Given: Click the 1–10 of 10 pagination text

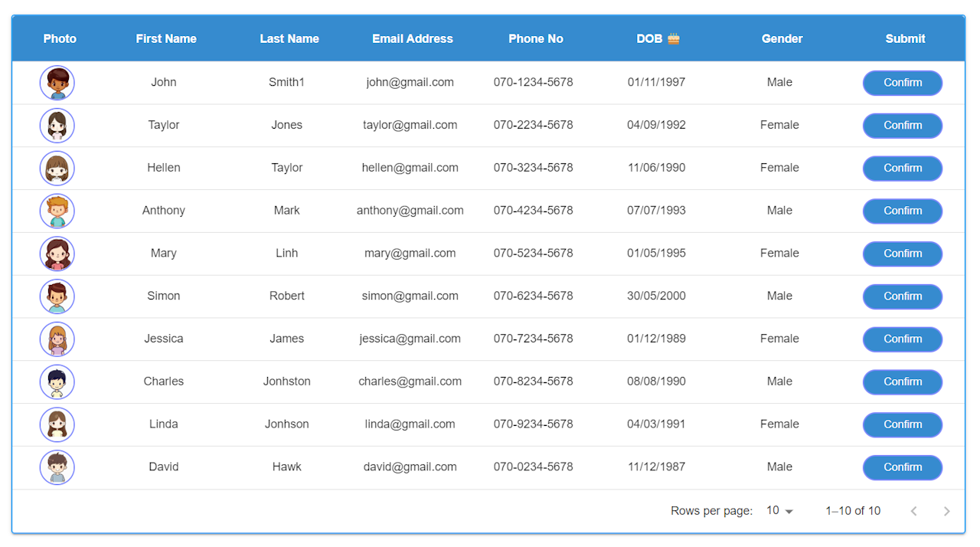Looking at the screenshot, I should point(853,511).
